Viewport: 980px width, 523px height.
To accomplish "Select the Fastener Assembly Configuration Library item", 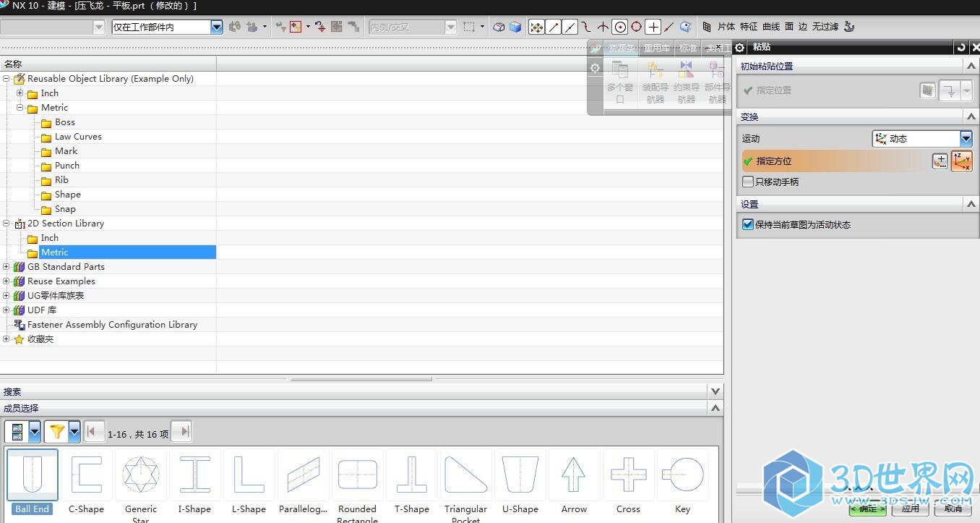I will [x=112, y=324].
